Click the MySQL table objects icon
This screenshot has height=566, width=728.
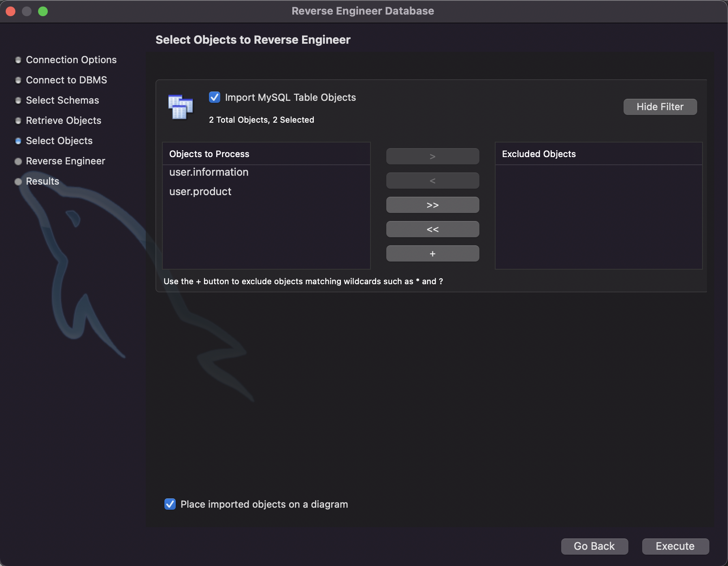pos(181,107)
